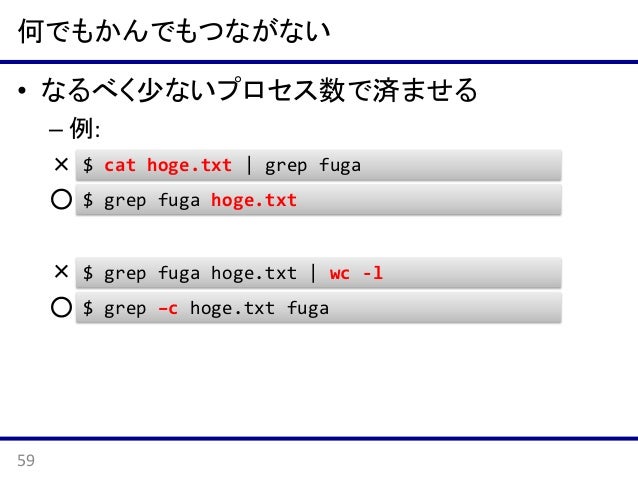Click the slide title 何でもかんでもつながない
Screen dimensions: 638x479
click(174, 31)
